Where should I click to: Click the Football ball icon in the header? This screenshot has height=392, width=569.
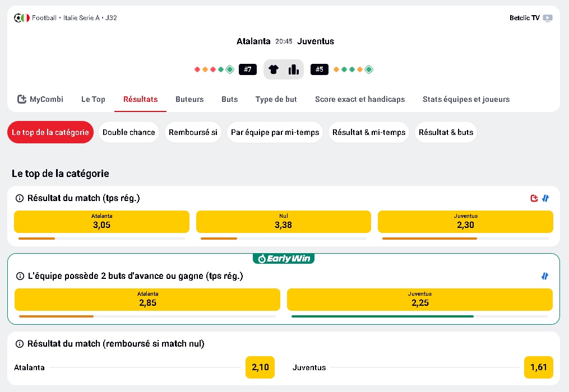click(x=18, y=17)
